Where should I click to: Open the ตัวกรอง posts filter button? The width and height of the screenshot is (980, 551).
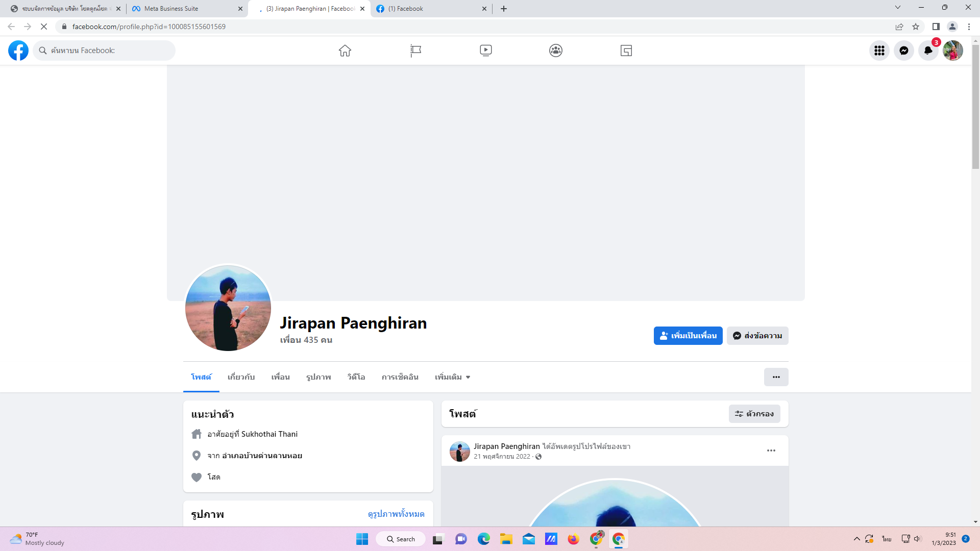click(x=754, y=414)
